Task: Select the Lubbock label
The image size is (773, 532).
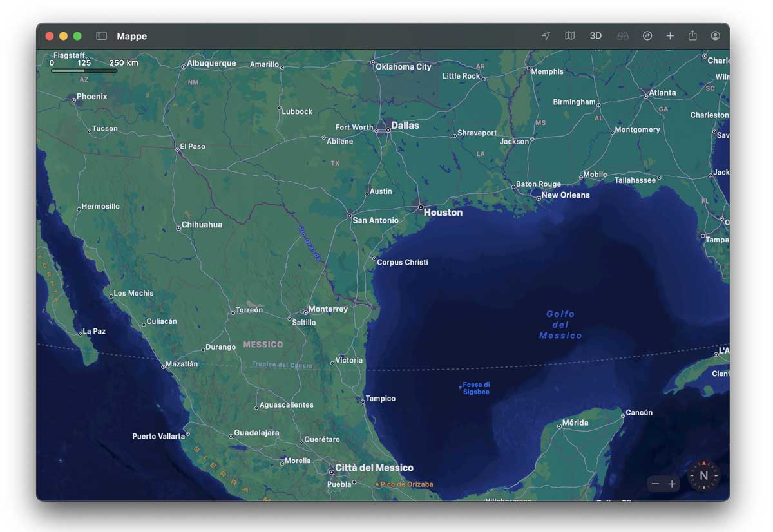Action: pos(297,112)
